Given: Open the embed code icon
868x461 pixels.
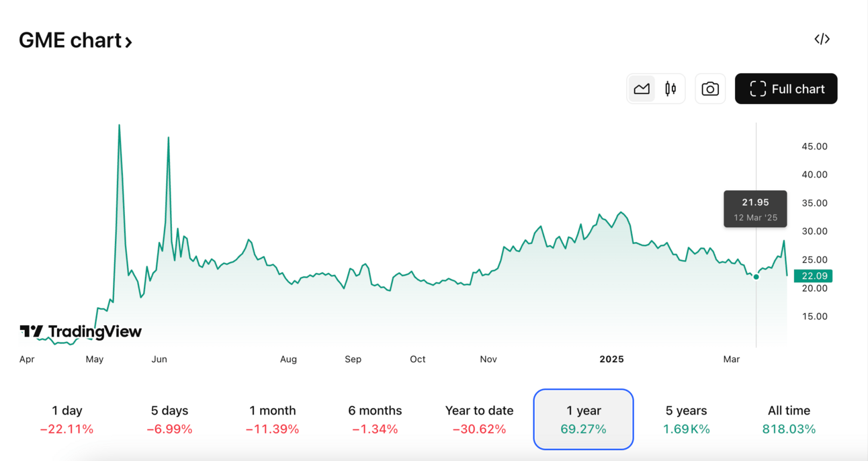Looking at the screenshot, I should tap(822, 39).
